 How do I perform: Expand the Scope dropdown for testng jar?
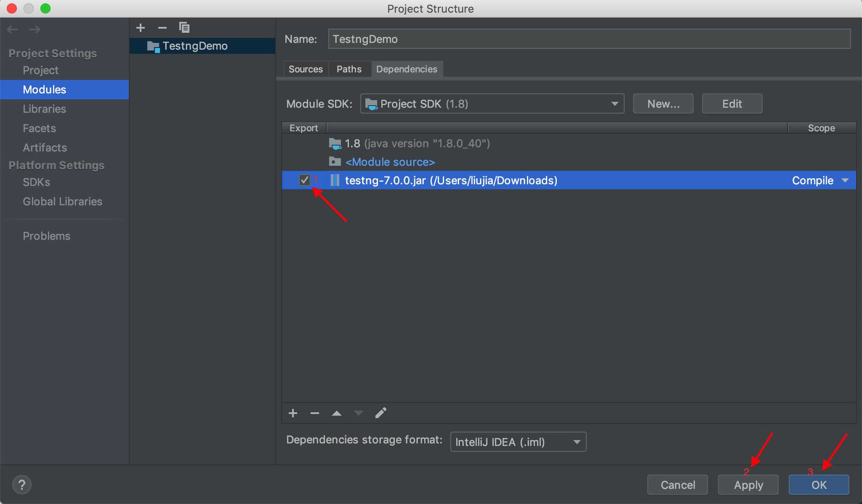846,180
